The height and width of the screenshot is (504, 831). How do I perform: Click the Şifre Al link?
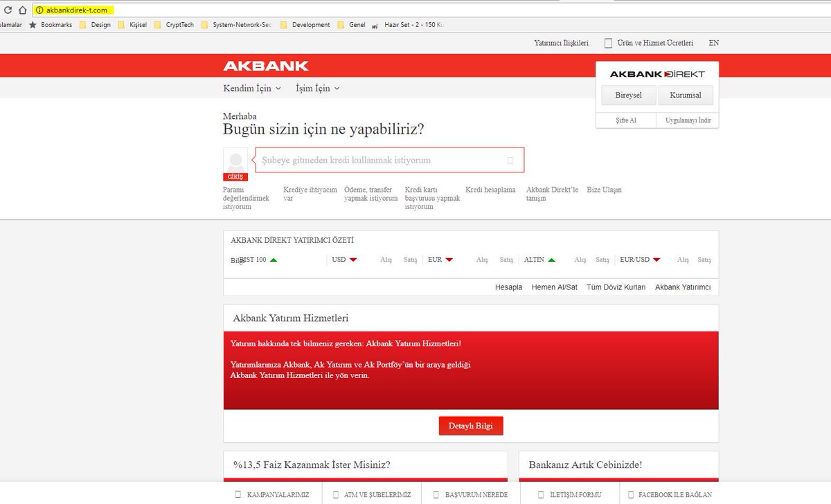[625, 120]
